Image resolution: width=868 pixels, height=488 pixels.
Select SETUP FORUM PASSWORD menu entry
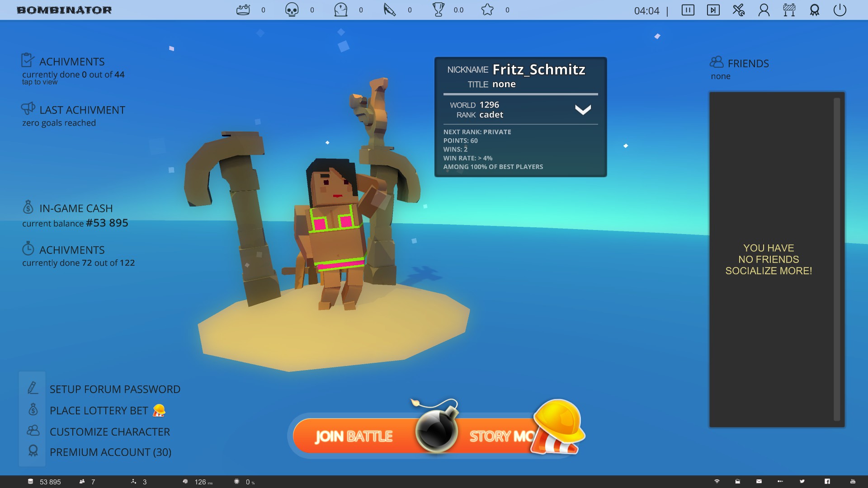click(115, 389)
